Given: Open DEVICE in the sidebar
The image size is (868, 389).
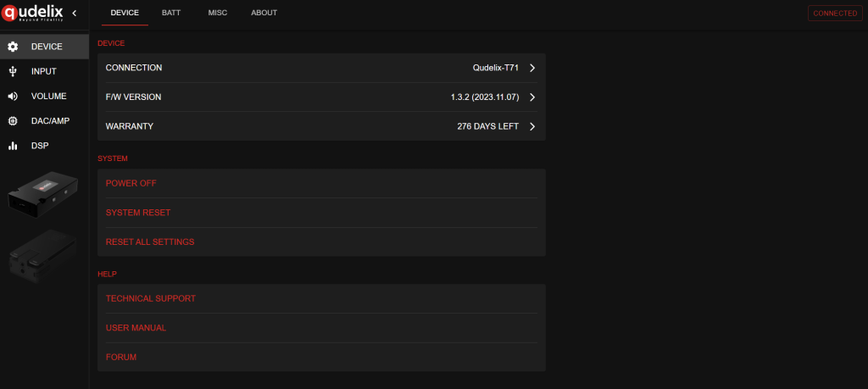Looking at the screenshot, I should click(x=44, y=47).
